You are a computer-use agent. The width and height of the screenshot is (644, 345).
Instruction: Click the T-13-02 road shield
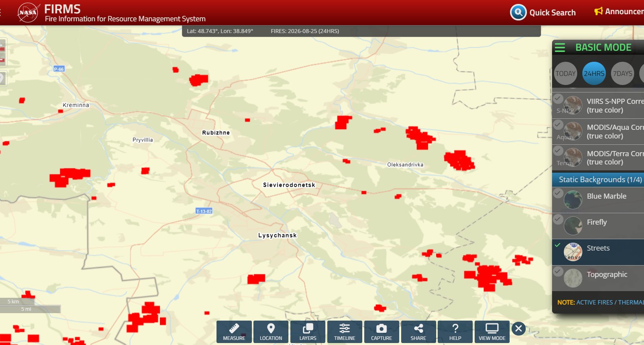click(x=204, y=211)
